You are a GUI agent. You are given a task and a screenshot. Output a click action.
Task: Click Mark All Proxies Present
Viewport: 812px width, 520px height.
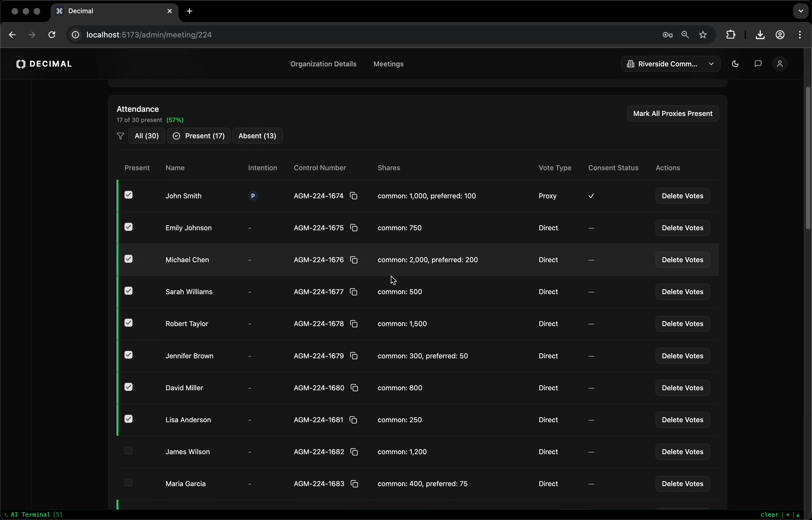tap(673, 113)
